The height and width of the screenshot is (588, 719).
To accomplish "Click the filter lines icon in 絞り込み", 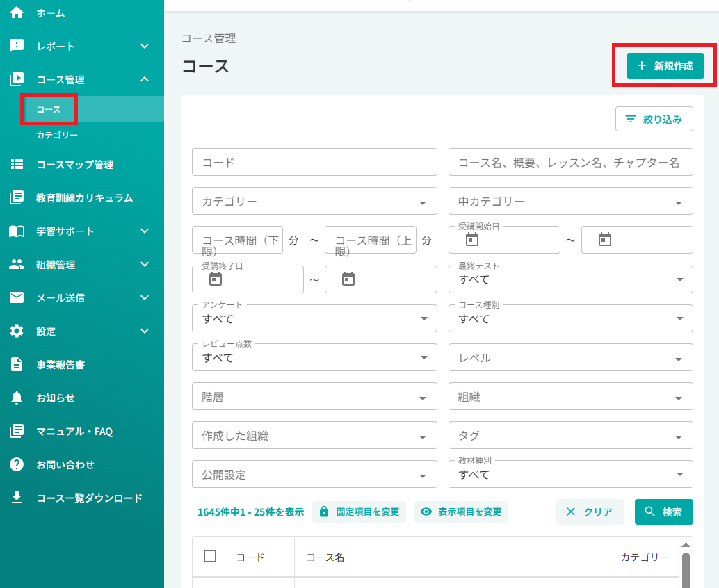I will (631, 119).
